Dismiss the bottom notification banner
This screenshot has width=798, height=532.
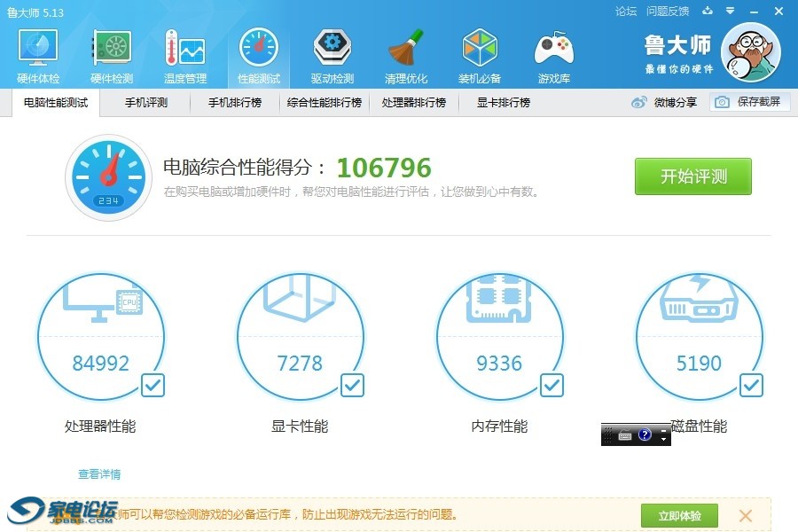(745, 515)
